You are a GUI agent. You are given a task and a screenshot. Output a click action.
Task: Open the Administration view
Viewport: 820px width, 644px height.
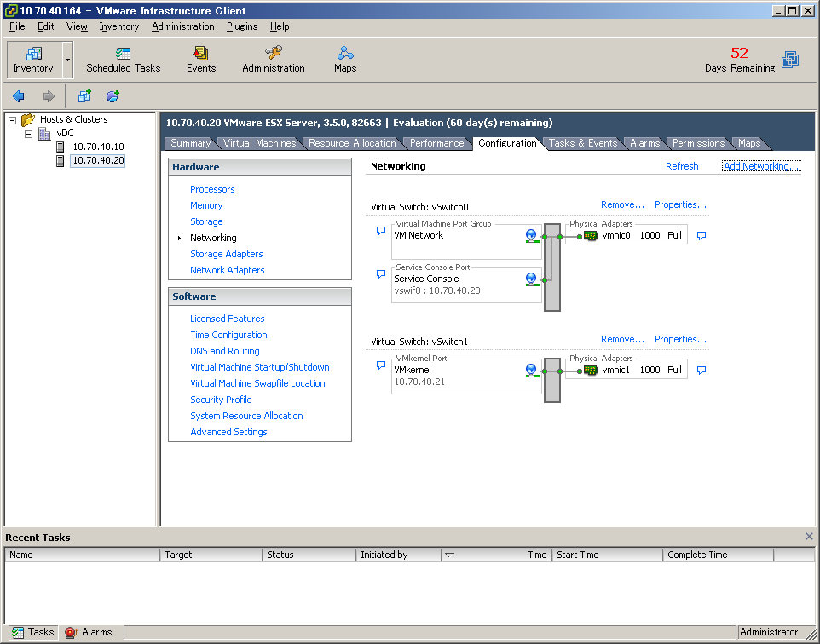click(x=273, y=60)
